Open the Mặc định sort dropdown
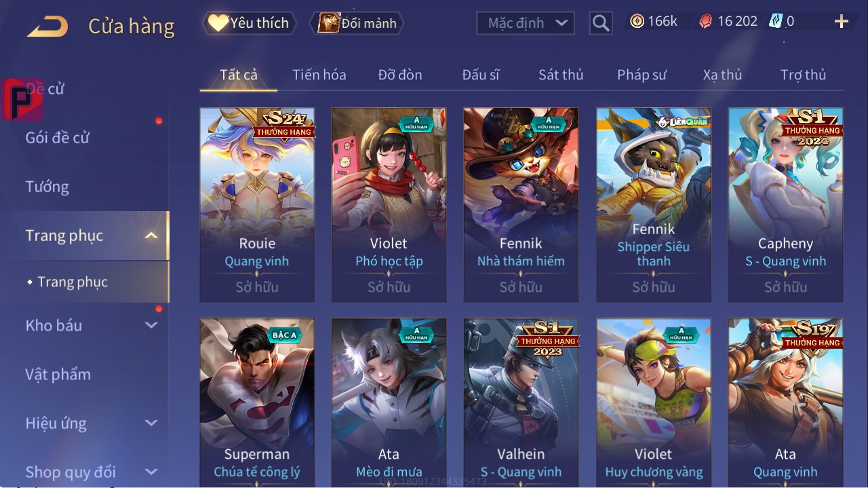This screenshot has height=488, width=868. (x=526, y=23)
